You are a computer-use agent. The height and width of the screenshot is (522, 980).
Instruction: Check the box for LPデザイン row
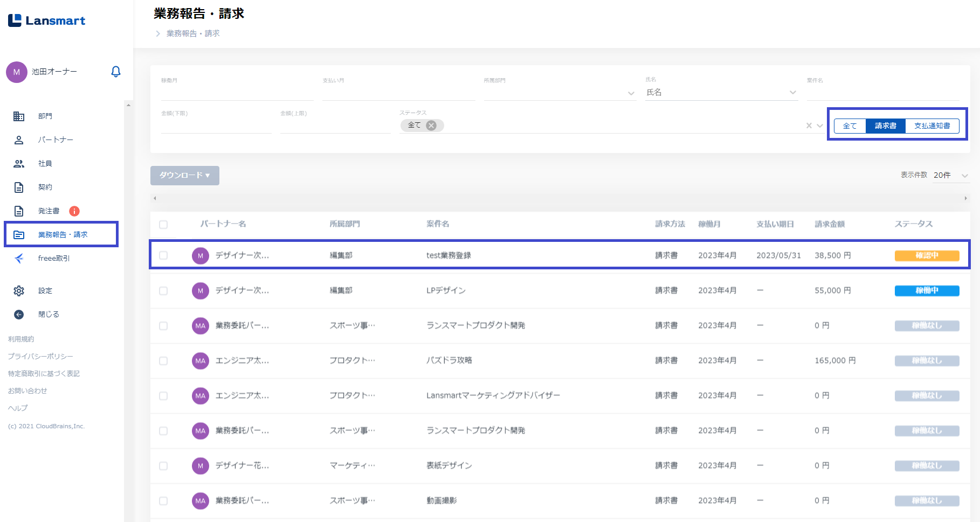pyautogui.click(x=163, y=291)
